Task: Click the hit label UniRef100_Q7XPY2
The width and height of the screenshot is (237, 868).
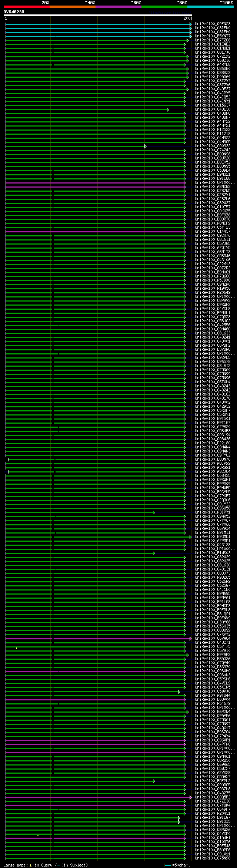Action: tap(213, 634)
